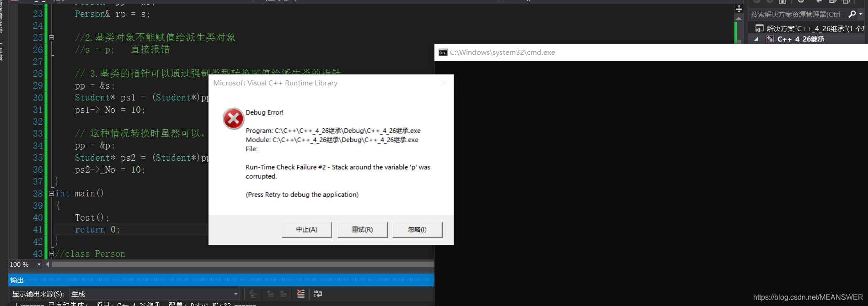Click the solution icon in Solution Explorer
Viewport: 868px width, 306px height.
(759, 28)
